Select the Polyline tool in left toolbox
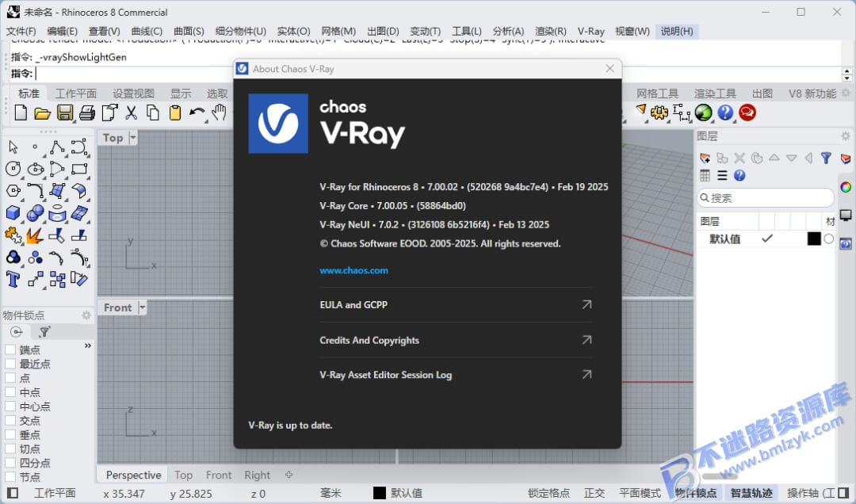 point(57,147)
